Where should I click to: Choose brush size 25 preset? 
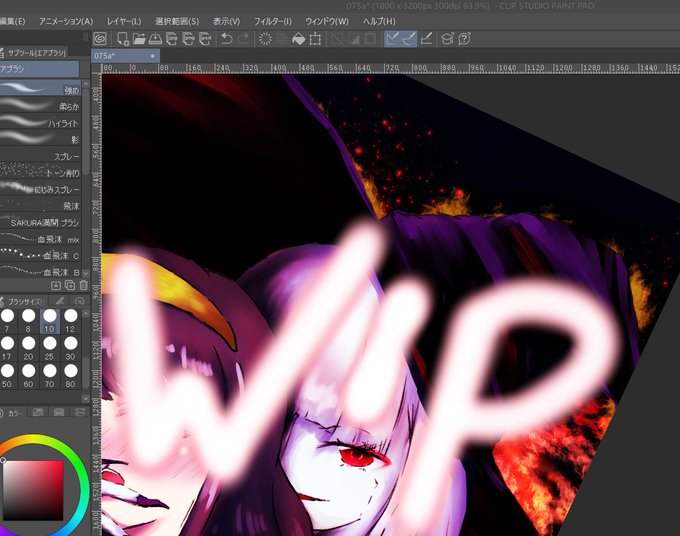coord(49,348)
